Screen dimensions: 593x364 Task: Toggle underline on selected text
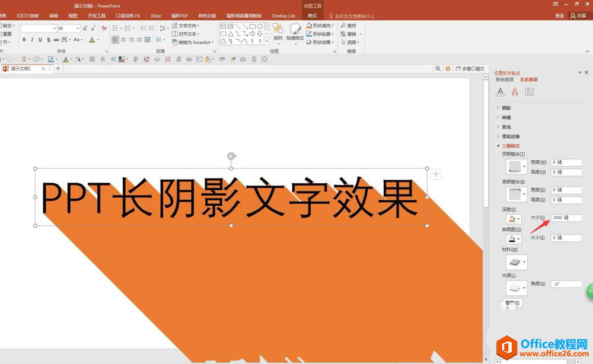pos(40,40)
